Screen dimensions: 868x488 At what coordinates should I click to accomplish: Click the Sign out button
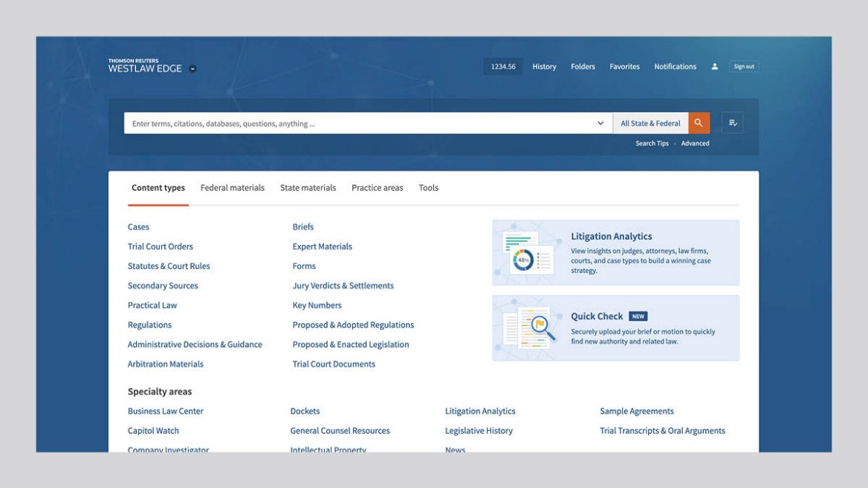click(x=744, y=65)
